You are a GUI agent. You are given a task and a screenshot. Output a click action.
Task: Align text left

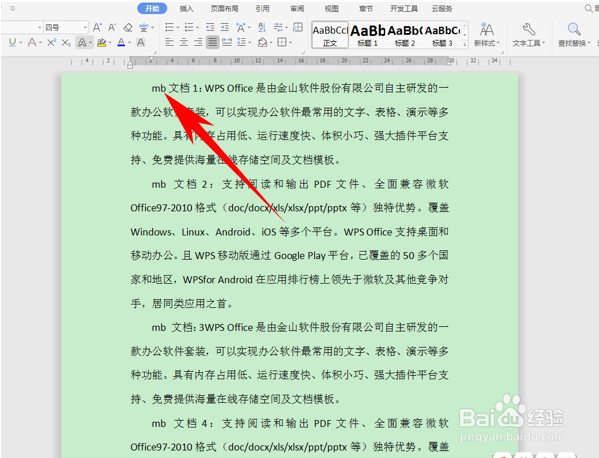pyautogui.click(x=169, y=42)
